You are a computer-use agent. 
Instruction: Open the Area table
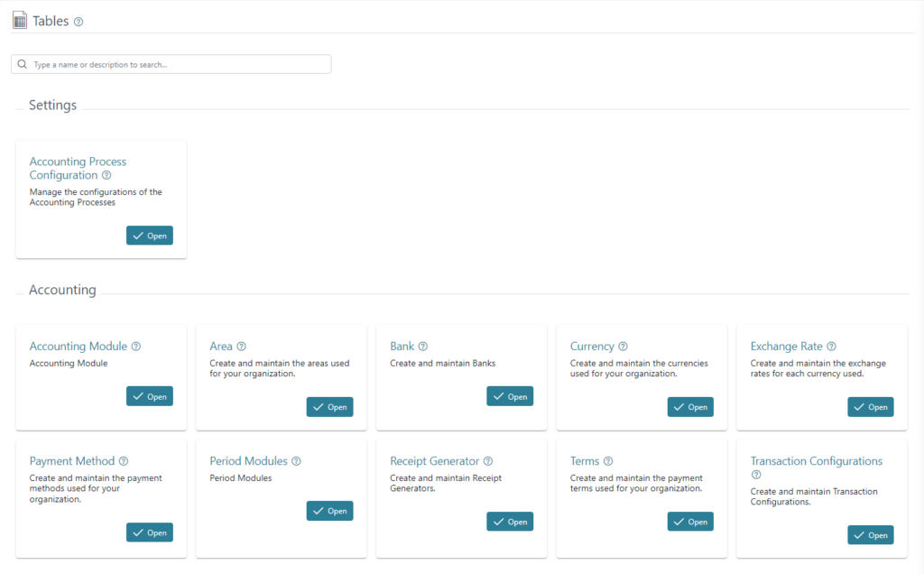[329, 406]
